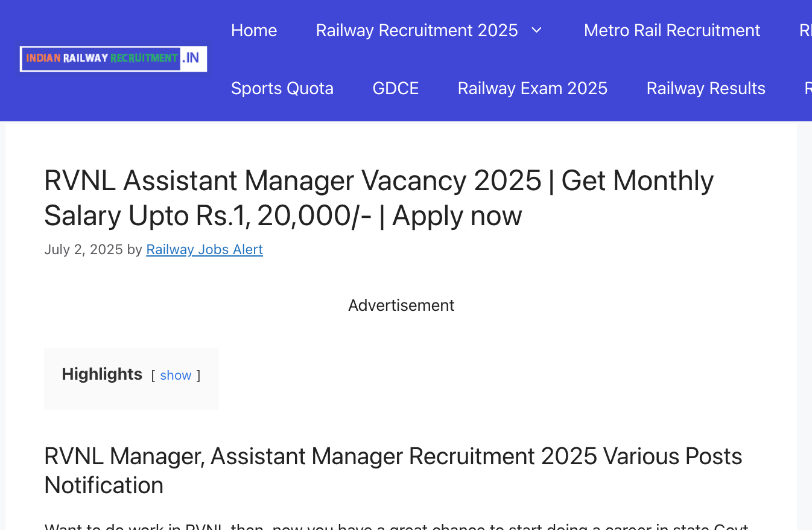
Task: Open Railway Exam 2025 page
Action: pos(533,88)
